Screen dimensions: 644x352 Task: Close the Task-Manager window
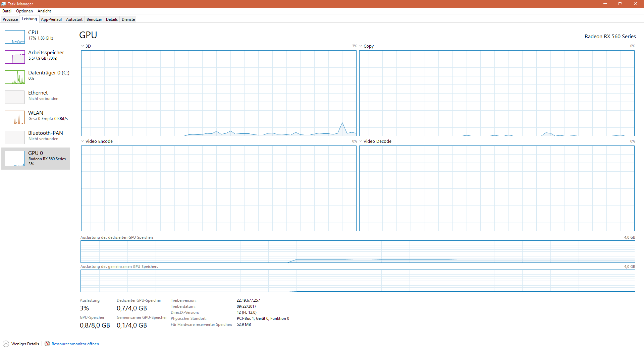(x=636, y=4)
